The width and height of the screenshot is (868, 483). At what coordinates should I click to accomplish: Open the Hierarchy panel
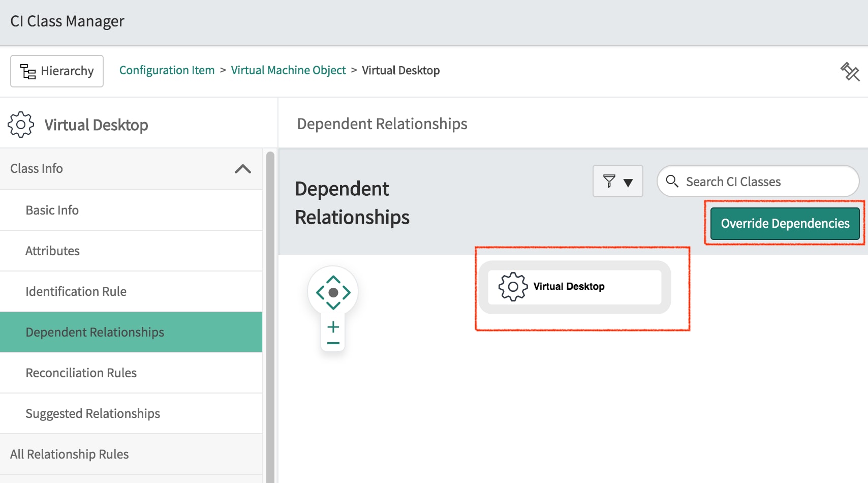tap(57, 71)
